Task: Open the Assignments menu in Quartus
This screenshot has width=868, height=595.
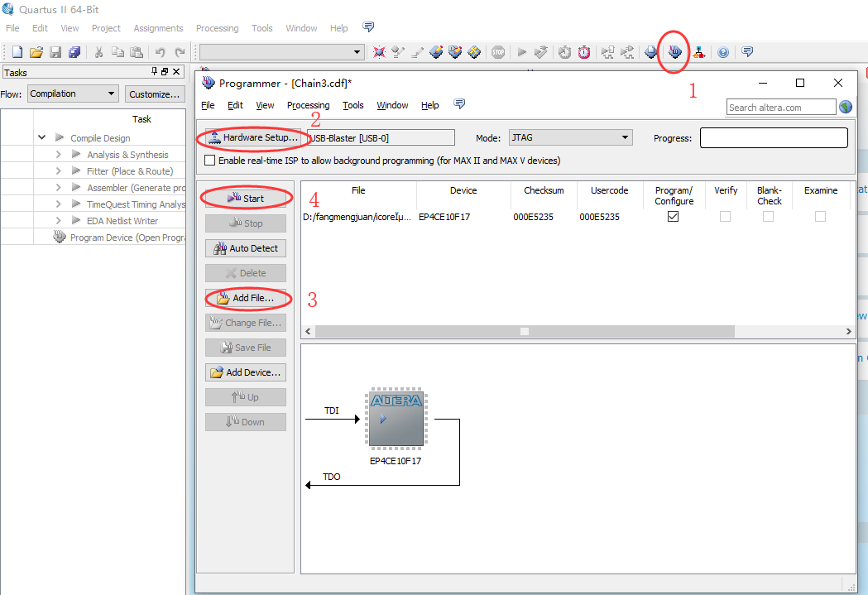Action: [x=158, y=28]
